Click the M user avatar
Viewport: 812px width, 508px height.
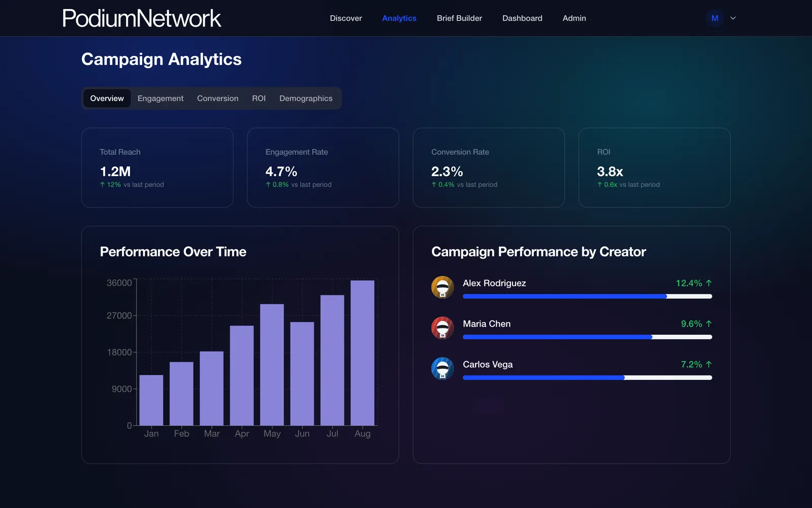point(715,18)
